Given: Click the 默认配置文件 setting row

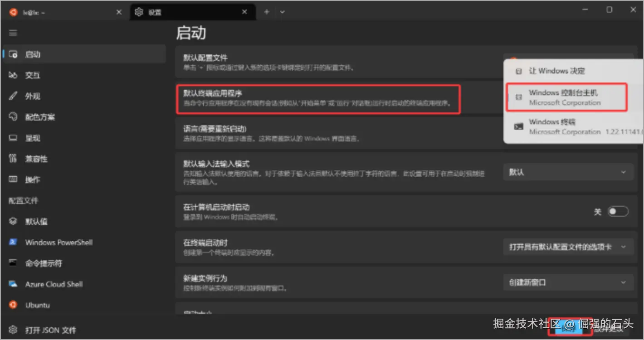Looking at the screenshot, I should pyautogui.click(x=339, y=63).
